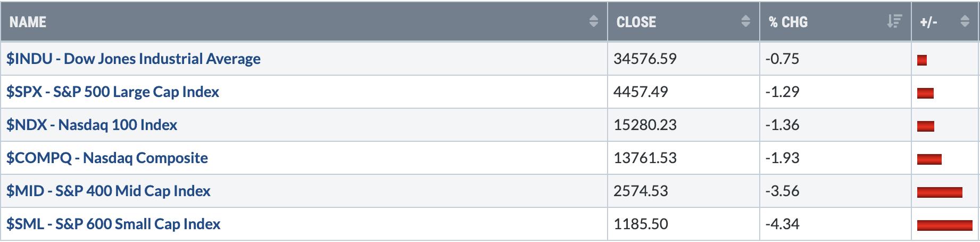
Task: Open $SPX - S&P 500 Large Cap Index
Action: pyautogui.click(x=113, y=92)
